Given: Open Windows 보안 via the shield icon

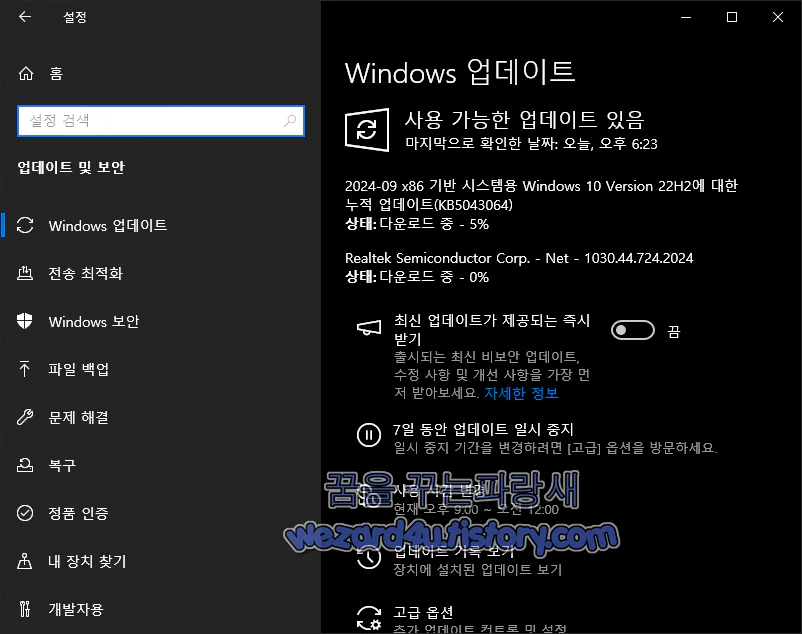Looking at the screenshot, I should pos(25,321).
